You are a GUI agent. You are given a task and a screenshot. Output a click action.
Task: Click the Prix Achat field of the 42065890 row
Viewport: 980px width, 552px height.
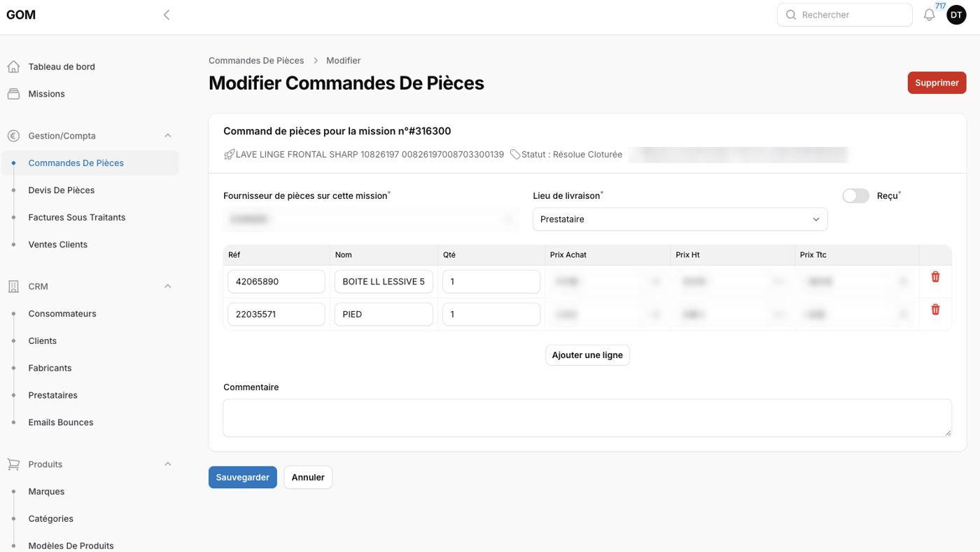click(608, 282)
